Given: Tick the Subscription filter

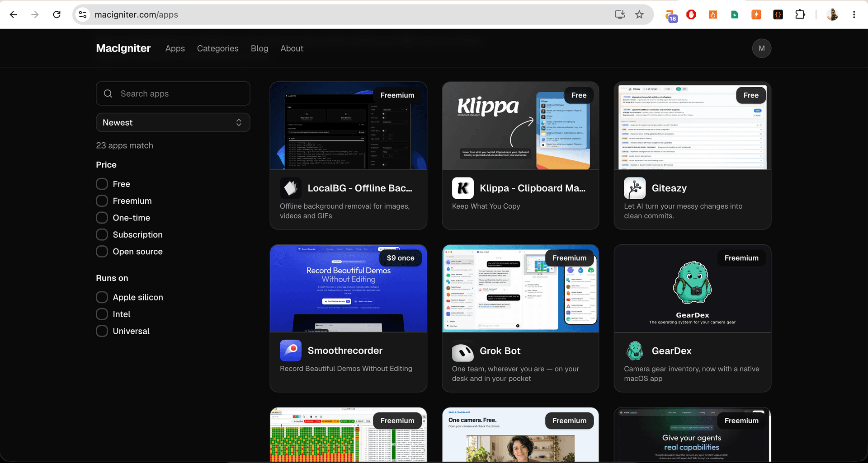Looking at the screenshot, I should [102, 234].
